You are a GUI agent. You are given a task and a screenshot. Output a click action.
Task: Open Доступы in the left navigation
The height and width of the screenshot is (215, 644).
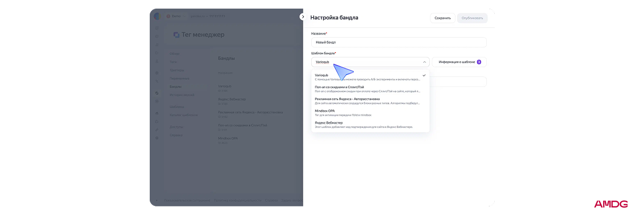(176, 127)
